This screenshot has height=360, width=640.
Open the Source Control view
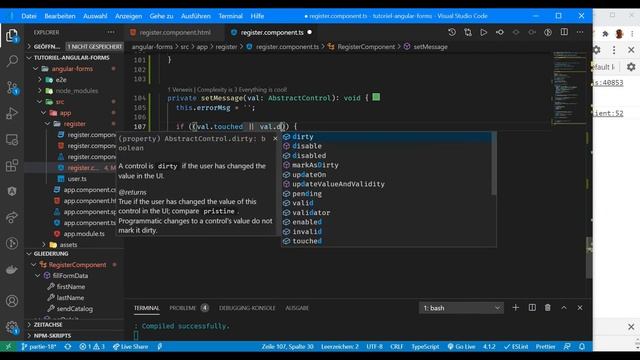pyautogui.click(x=12, y=87)
